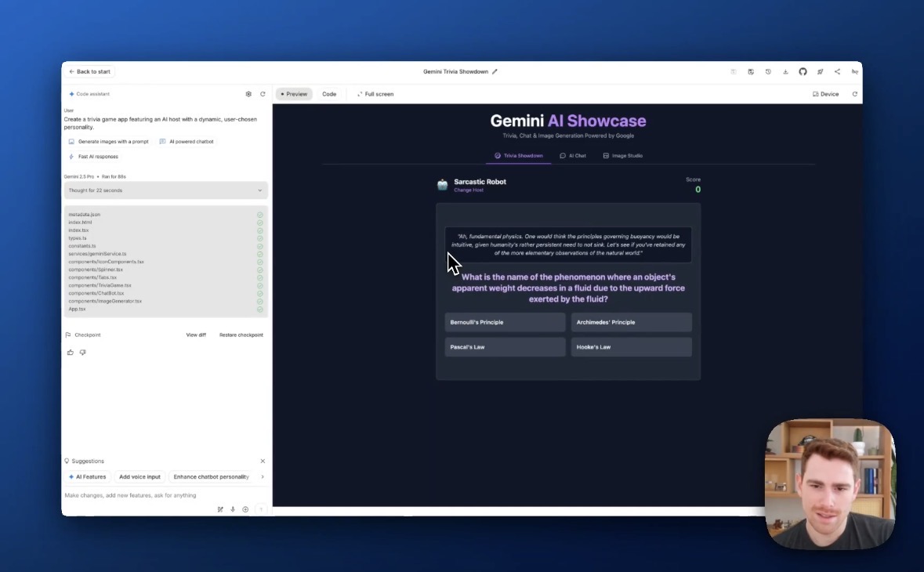Viewport: 924px width, 572px height.
Task: Edit project title with pencil icon
Action: (x=495, y=71)
